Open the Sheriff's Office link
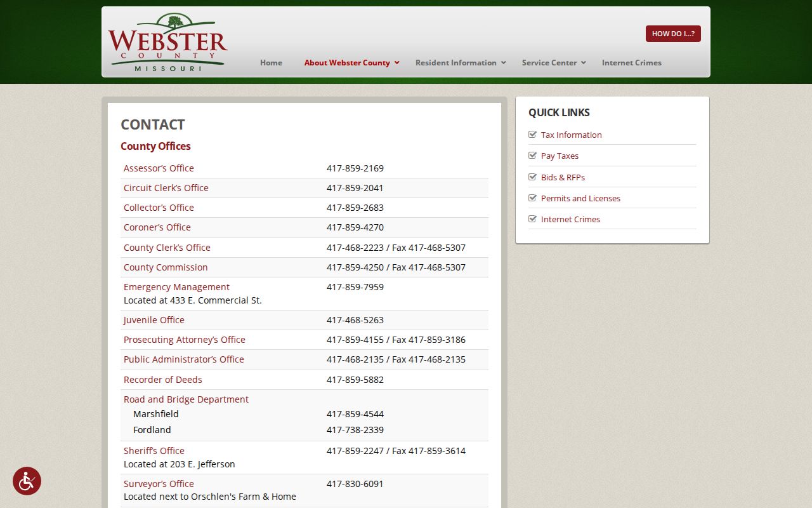 point(154,451)
